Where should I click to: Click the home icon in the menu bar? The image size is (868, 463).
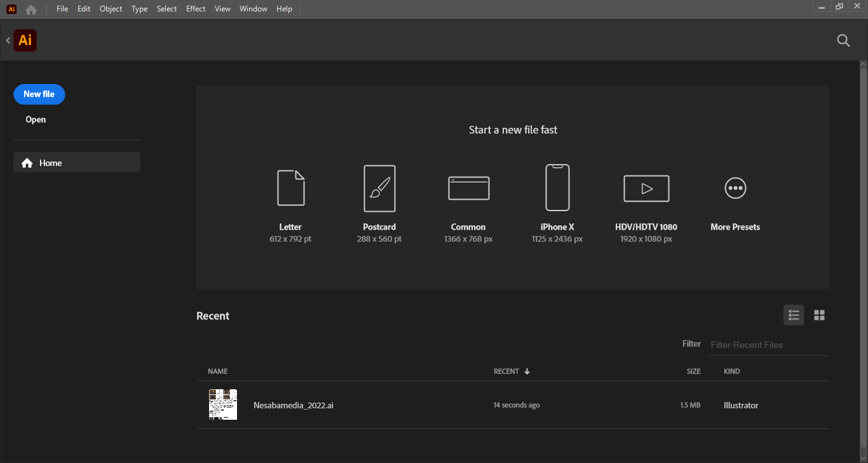point(31,10)
